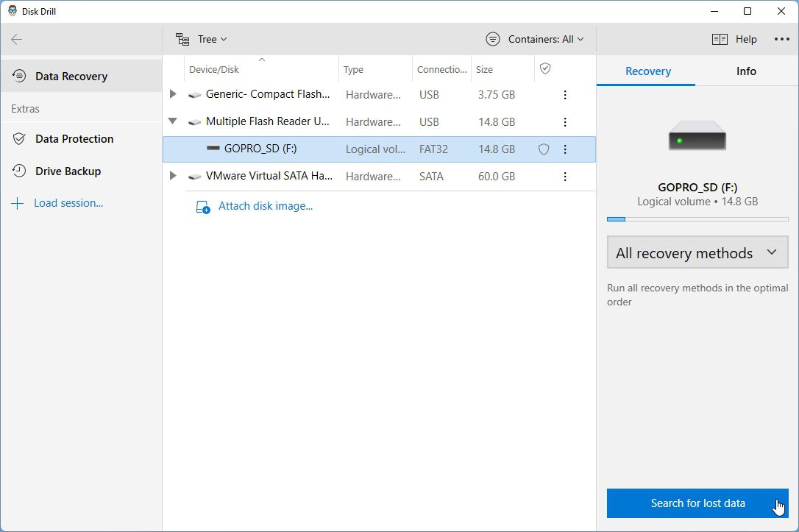Minimize the Disk Drill window
Viewport: 799px width, 532px height.
point(714,11)
